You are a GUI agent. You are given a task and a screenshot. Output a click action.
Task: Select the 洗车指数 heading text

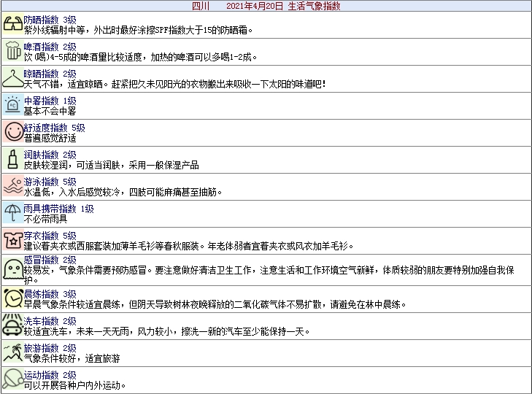click(42, 321)
